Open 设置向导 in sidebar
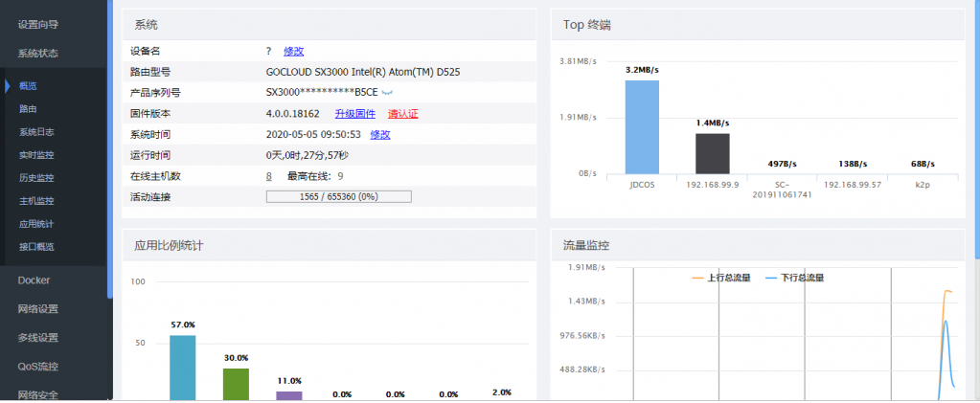 click(38, 25)
